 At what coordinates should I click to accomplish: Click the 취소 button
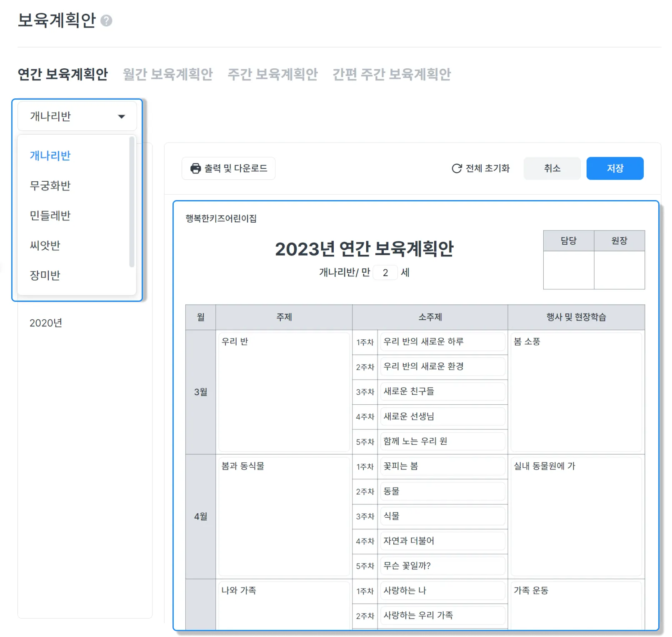point(552,168)
